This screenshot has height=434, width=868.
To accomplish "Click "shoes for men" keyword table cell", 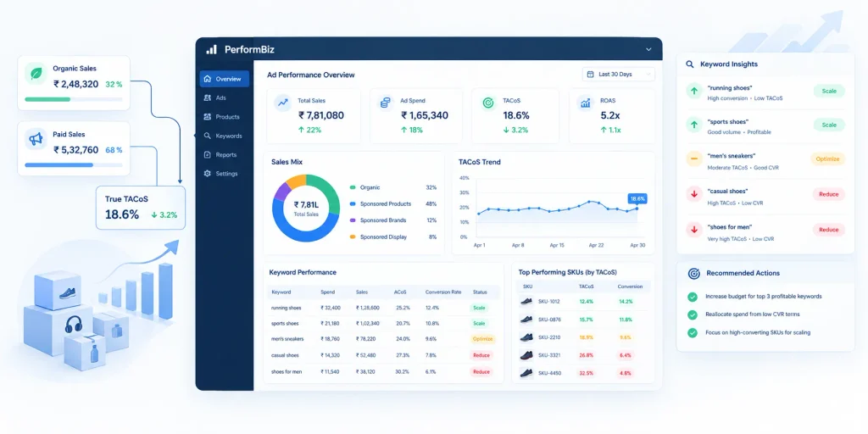I will point(287,371).
